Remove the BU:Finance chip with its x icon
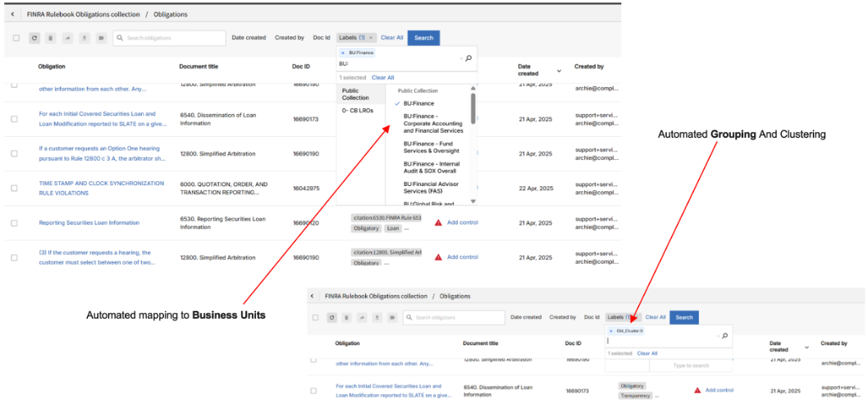868x405 pixels. pyautogui.click(x=343, y=52)
